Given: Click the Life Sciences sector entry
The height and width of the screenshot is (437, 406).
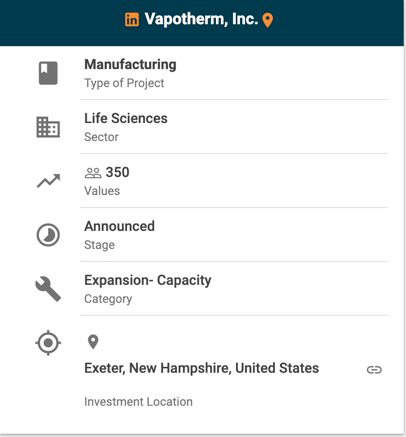Looking at the screenshot, I should (x=126, y=118).
